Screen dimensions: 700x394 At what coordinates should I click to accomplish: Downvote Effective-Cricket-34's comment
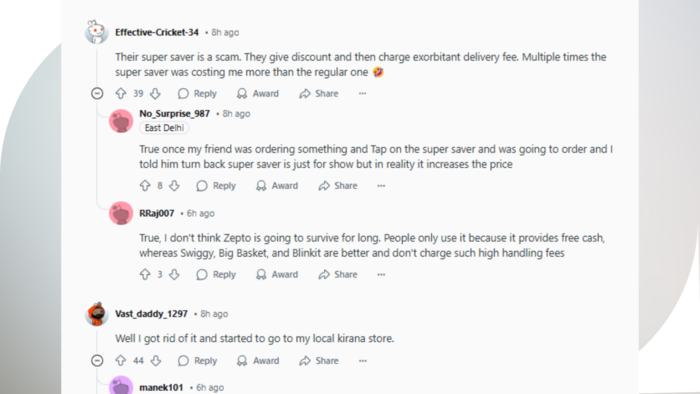[x=155, y=93]
